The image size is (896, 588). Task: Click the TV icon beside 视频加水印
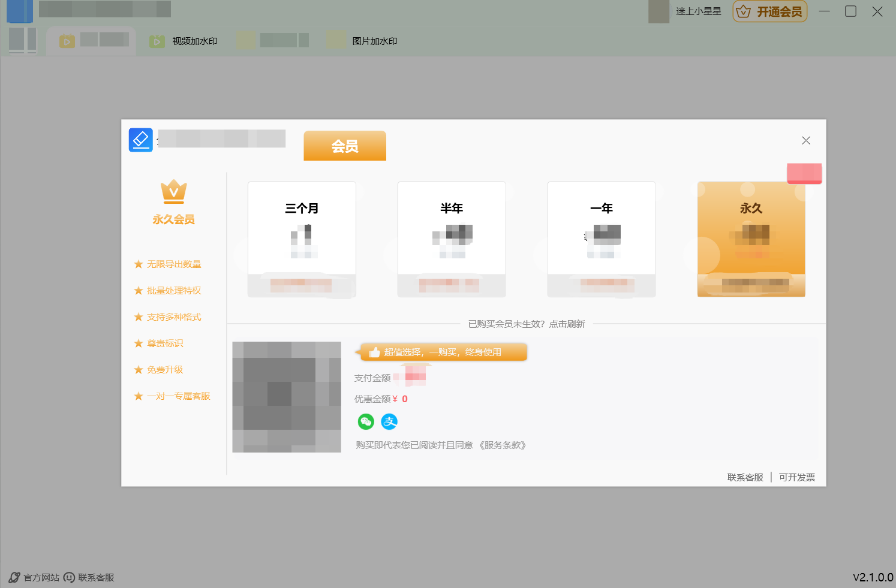click(157, 41)
